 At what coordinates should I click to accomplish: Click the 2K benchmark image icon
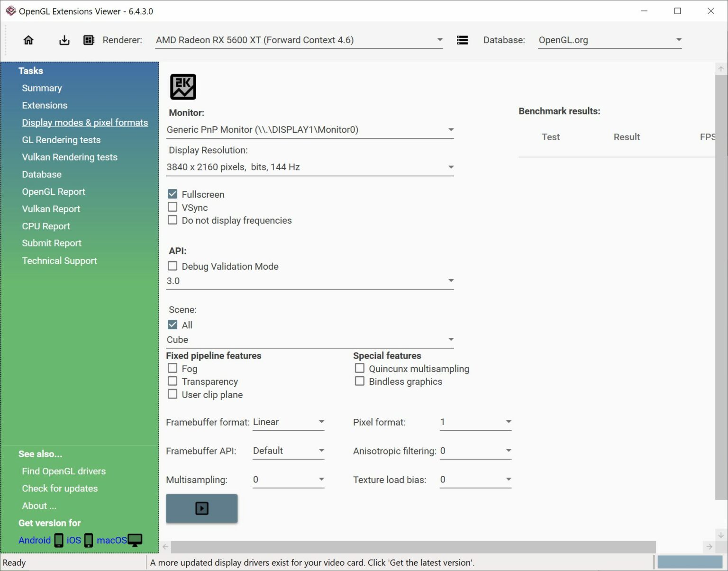(183, 87)
